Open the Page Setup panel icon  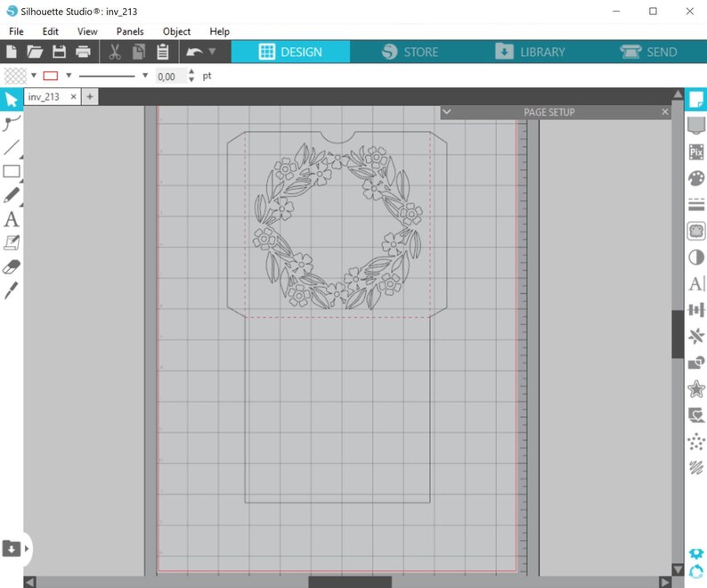tap(695, 99)
